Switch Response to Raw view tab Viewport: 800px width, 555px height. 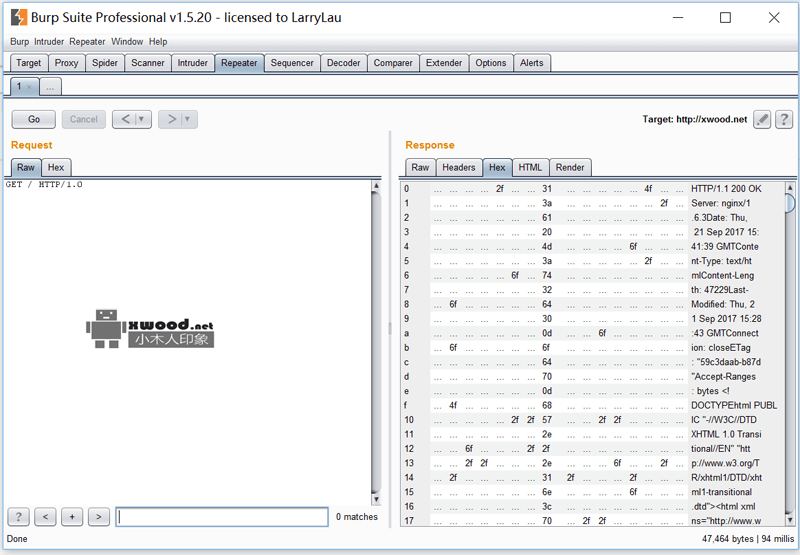click(420, 167)
